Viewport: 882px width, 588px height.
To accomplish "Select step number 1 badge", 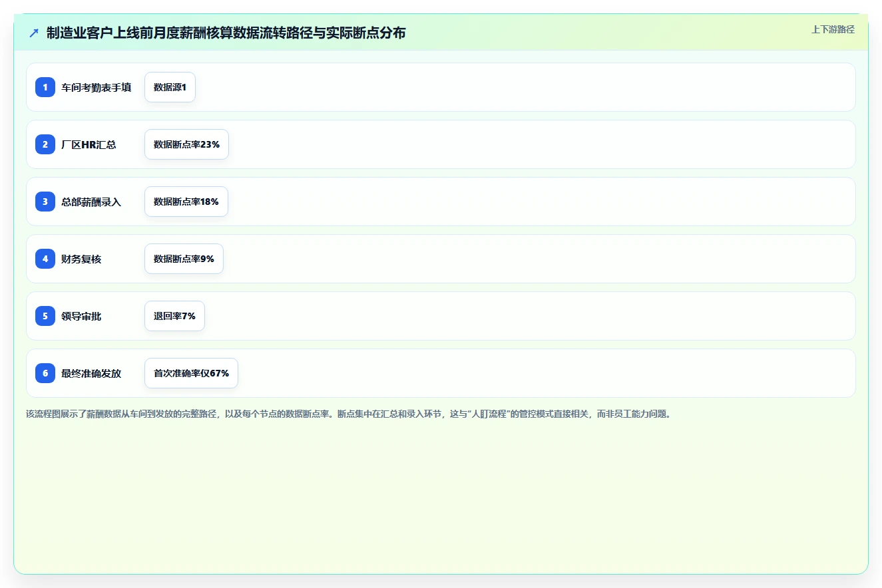I will [45, 87].
